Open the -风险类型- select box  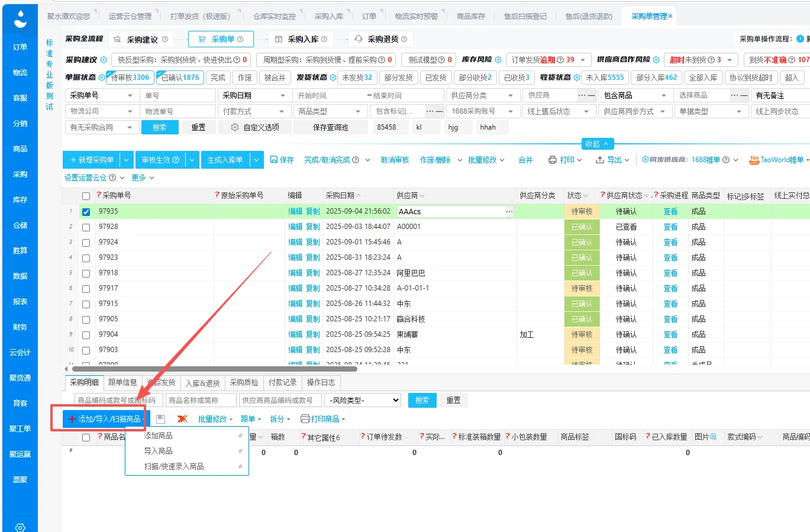click(x=363, y=401)
